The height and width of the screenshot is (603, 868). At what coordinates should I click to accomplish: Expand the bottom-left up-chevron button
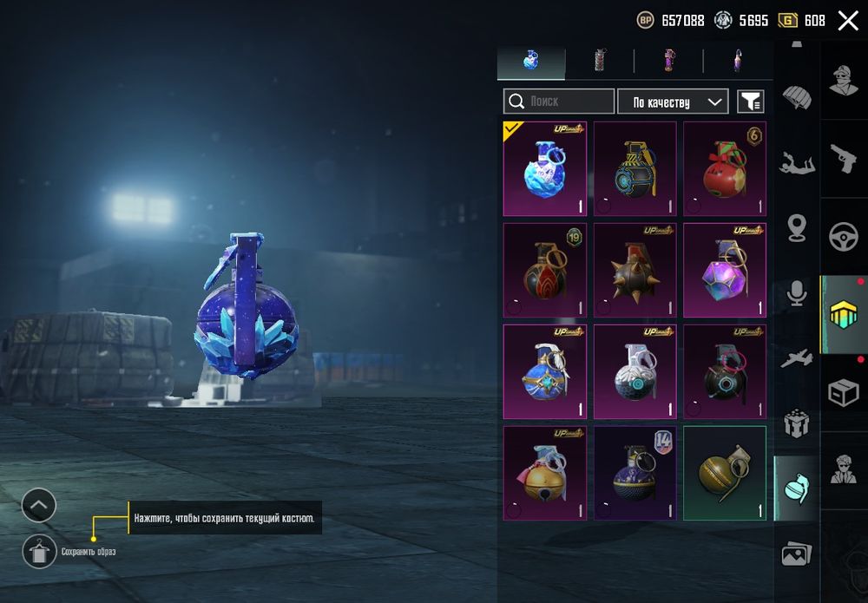[39, 505]
